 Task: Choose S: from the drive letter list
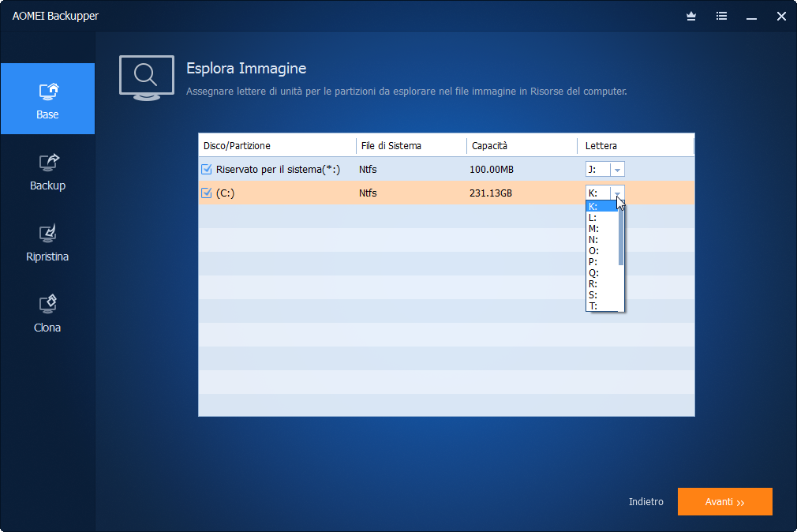tap(602, 295)
